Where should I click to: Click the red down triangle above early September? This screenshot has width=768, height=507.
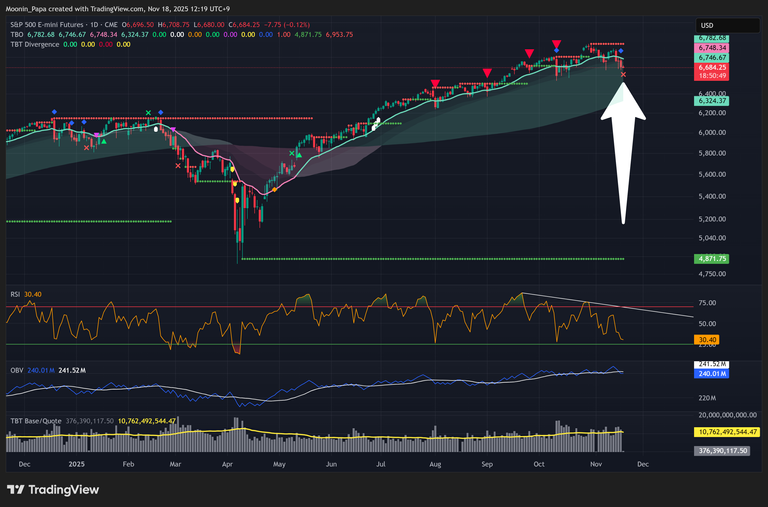click(487, 72)
